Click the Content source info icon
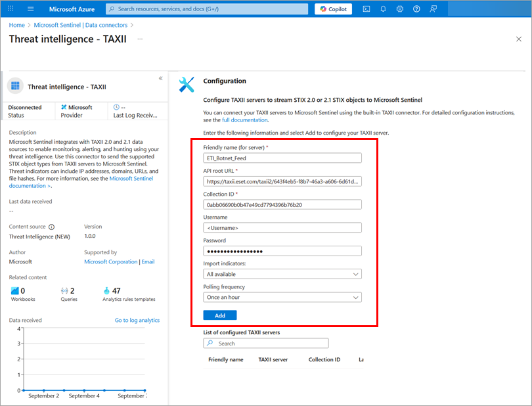 [x=51, y=227]
